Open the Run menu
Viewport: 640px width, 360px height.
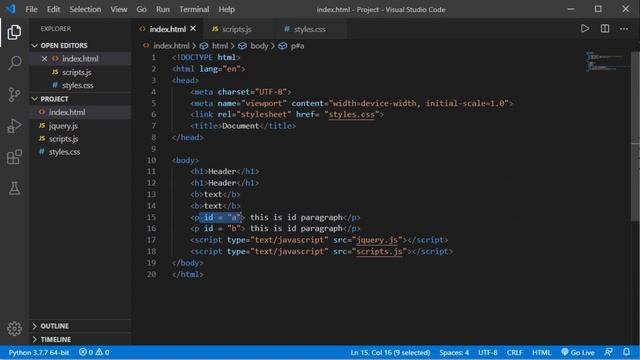[162, 9]
